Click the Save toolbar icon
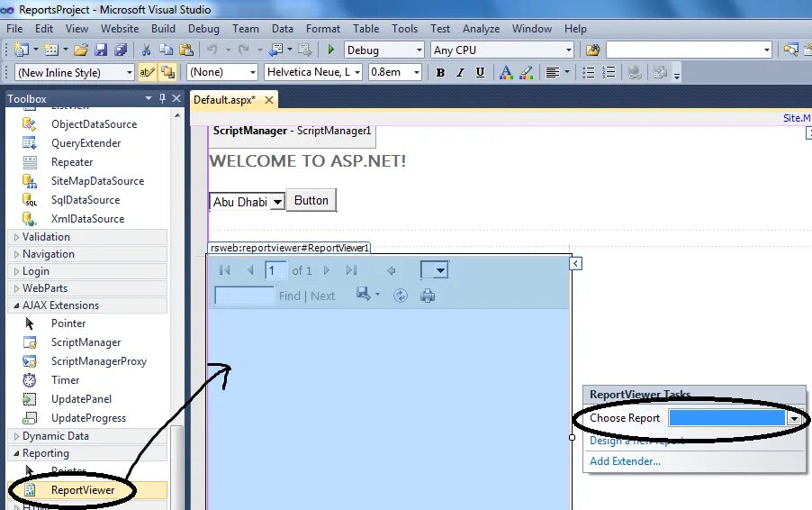Image resolution: width=812 pixels, height=510 pixels. click(x=101, y=50)
